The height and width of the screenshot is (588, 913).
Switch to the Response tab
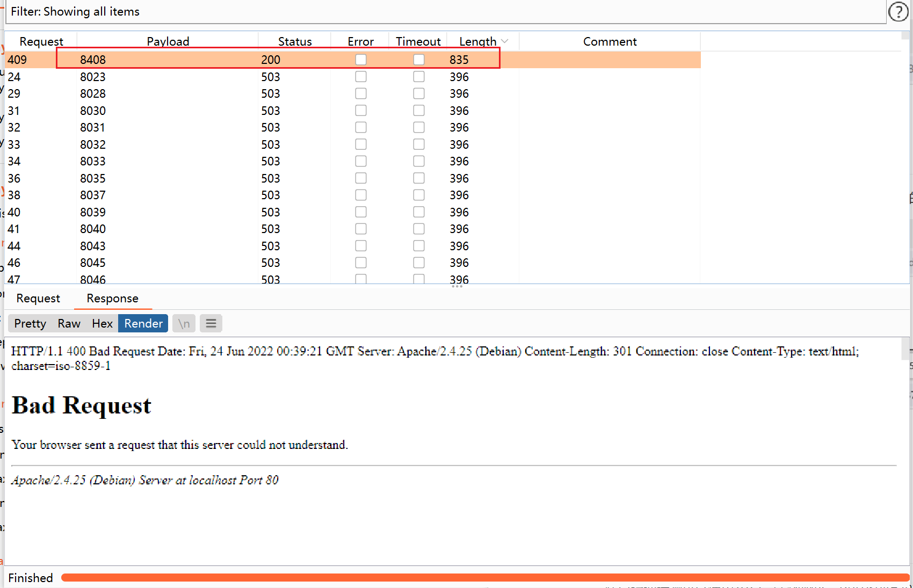pyautogui.click(x=113, y=299)
